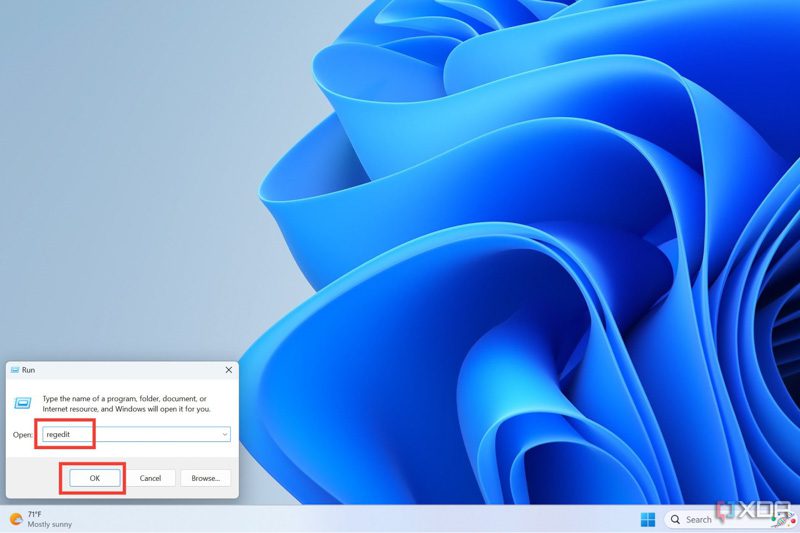Open the Browse... file picker

pos(205,478)
